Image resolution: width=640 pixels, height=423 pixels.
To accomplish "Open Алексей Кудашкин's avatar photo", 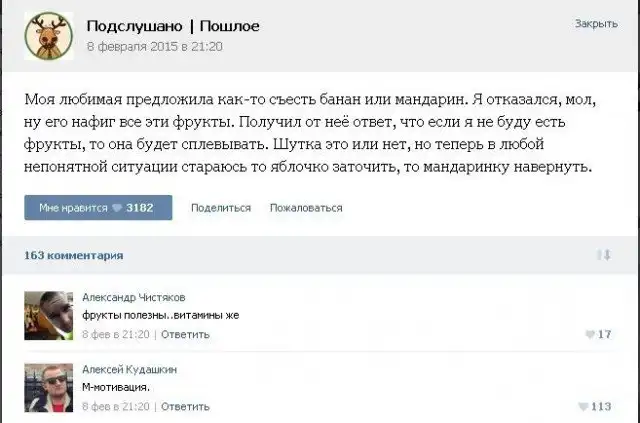I will click(48, 387).
